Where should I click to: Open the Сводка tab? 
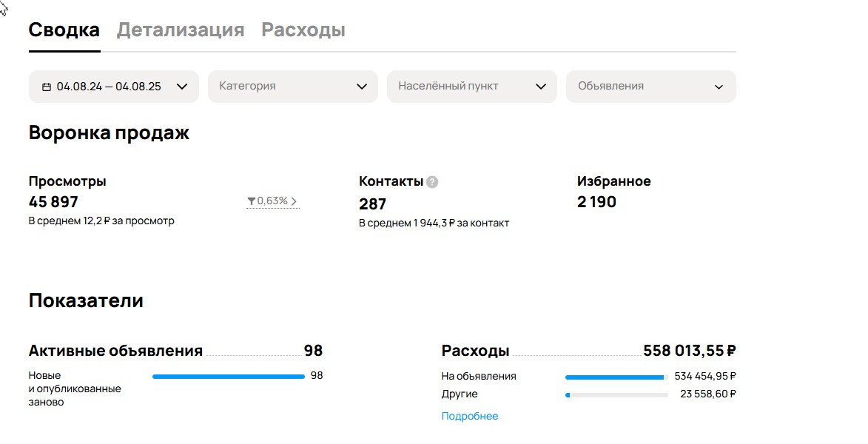pyautogui.click(x=64, y=30)
